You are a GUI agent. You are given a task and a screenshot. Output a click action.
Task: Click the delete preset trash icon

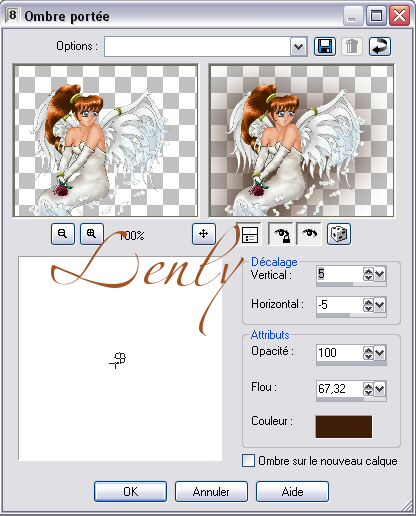click(352, 46)
